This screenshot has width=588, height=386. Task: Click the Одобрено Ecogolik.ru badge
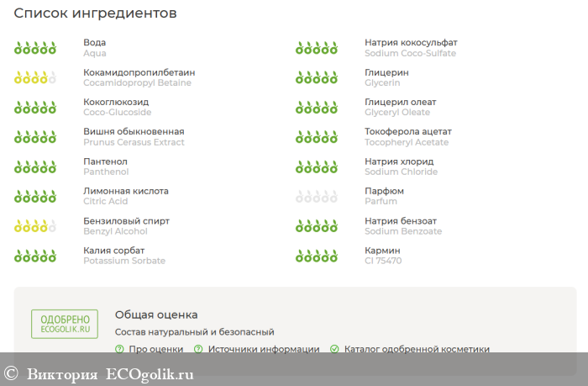coord(65,325)
